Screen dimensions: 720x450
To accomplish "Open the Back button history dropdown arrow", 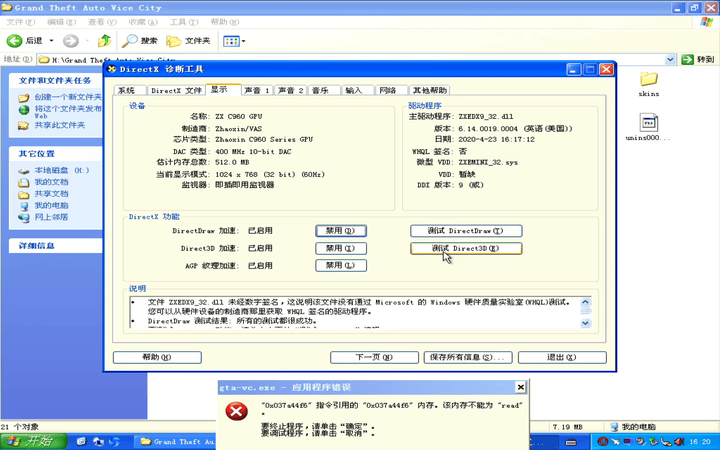I will point(51,41).
